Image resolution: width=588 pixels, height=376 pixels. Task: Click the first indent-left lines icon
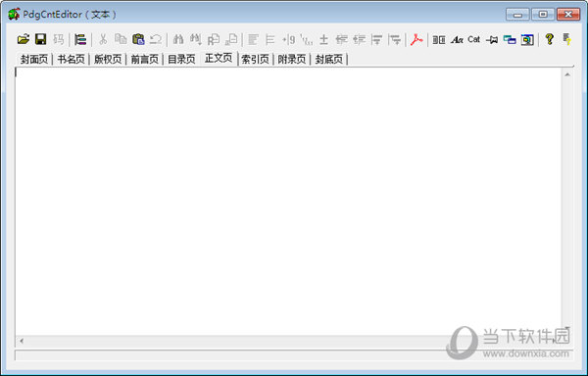341,39
